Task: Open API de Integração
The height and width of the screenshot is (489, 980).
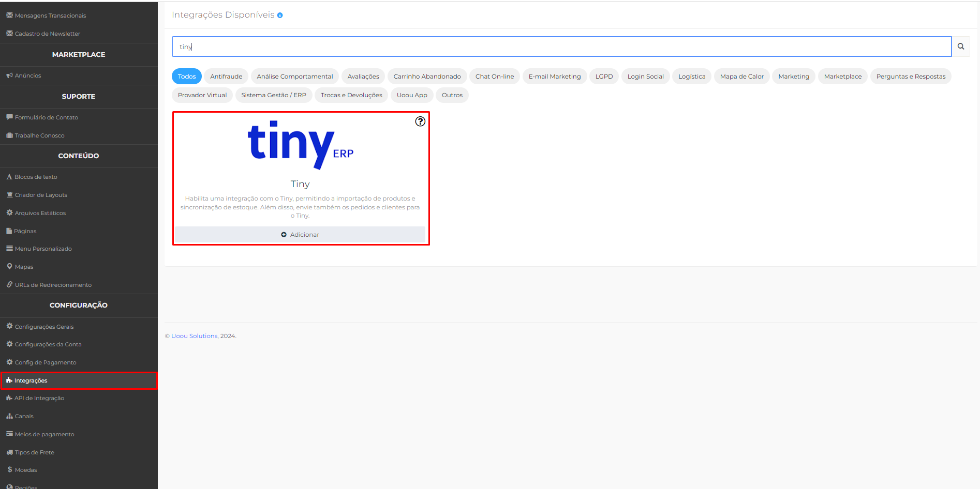Action: pyautogui.click(x=79, y=398)
